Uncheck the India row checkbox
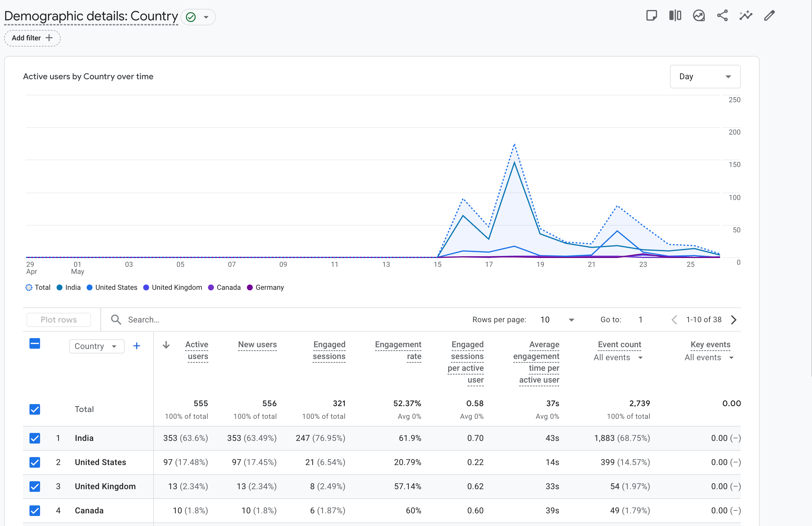Image resolution: width=812 pixels, height=526 pixels. tap(35, 438)
